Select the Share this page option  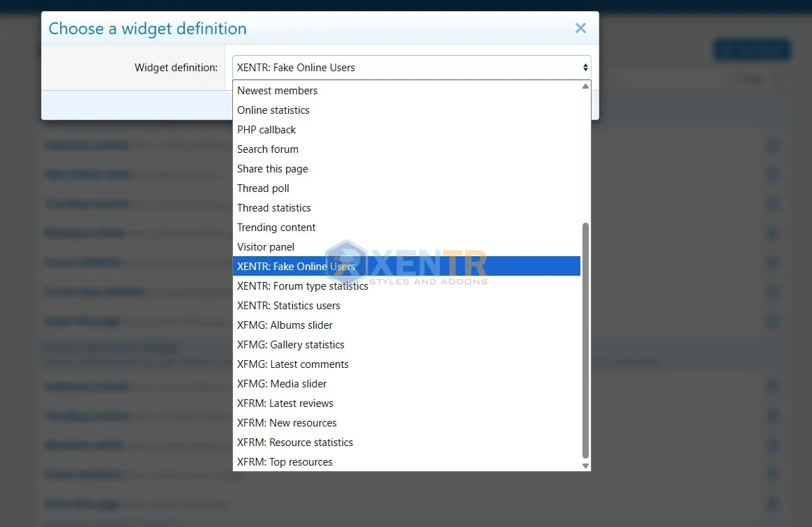[x=272, y=168]
